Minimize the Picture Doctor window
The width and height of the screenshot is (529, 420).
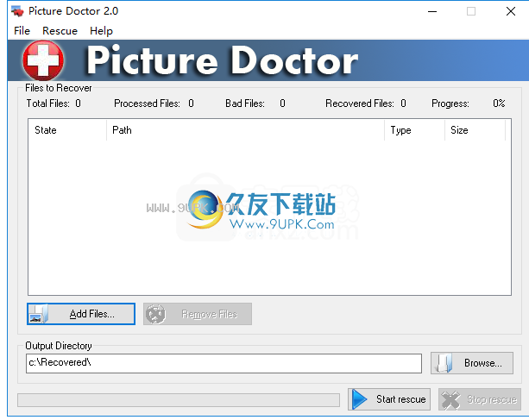click(x=432, y=11)
